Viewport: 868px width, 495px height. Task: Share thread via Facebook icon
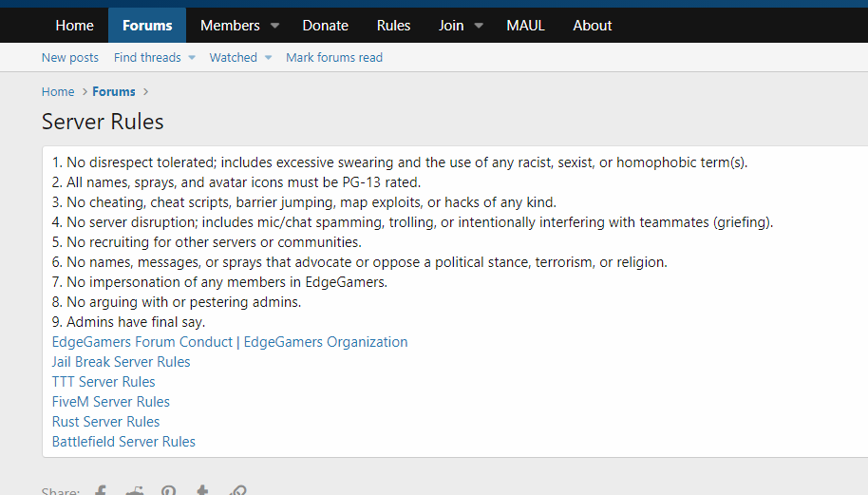coord(101,490)
